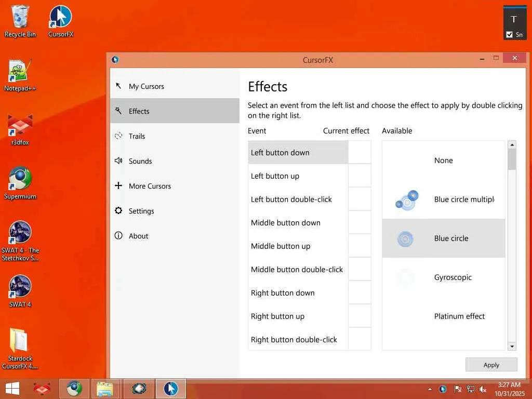Open the Sounds section
This screenshot has height=399, width=532.
click(175, 161)
